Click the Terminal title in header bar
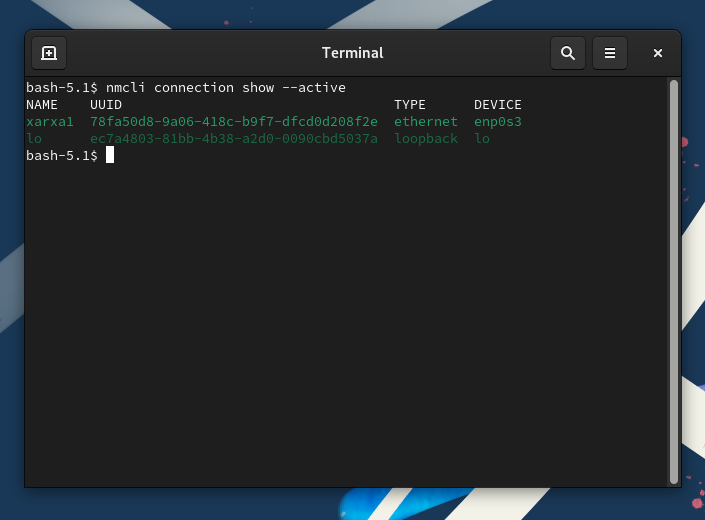This screenshot has height=520, width=705. point(352,53)
